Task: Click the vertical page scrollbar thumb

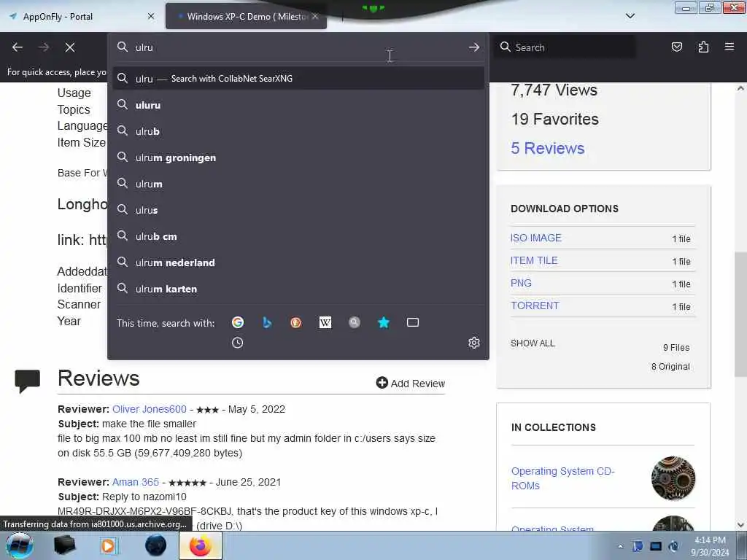Action: (x=740, y=314)
